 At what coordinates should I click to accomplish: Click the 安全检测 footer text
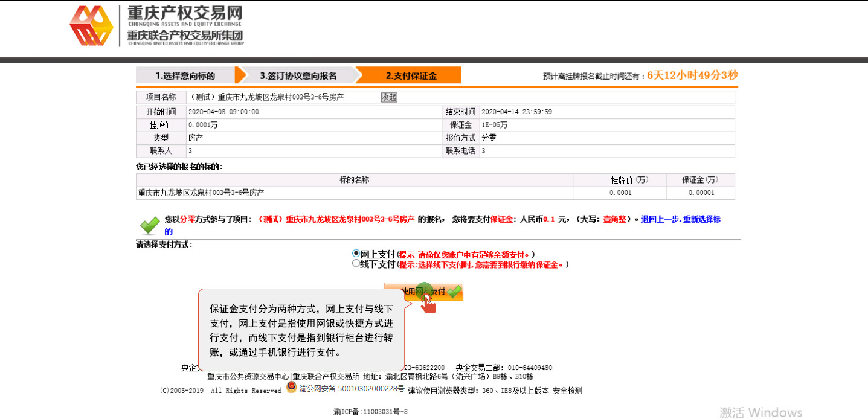point(567,391)
